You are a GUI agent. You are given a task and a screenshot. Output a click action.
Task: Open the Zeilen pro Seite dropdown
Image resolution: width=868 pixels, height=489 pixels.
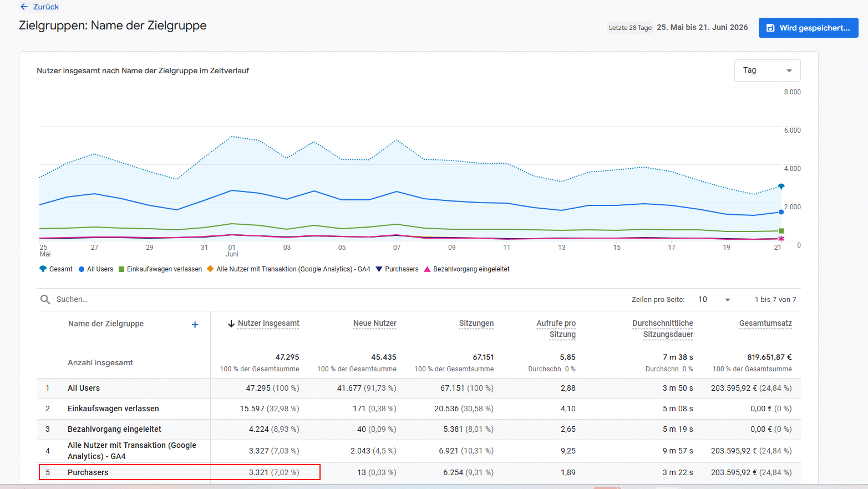click(714, 300)
